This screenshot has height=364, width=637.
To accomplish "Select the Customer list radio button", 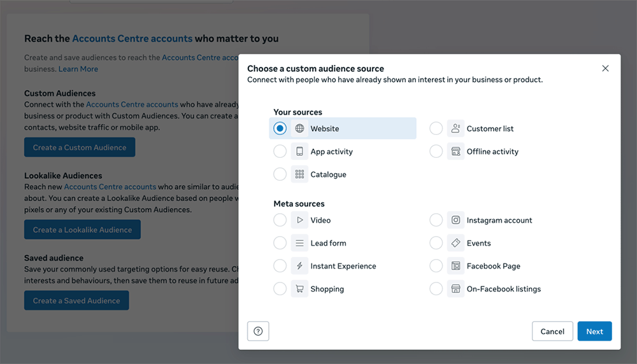I will (x=436, y=129).
